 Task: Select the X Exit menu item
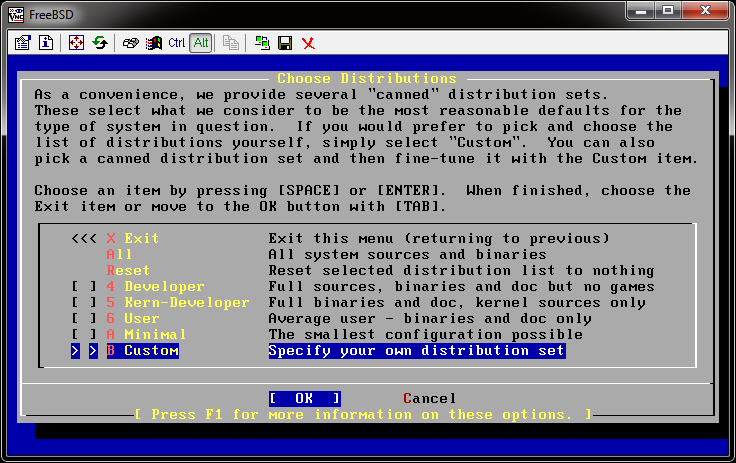coord(133,239)
